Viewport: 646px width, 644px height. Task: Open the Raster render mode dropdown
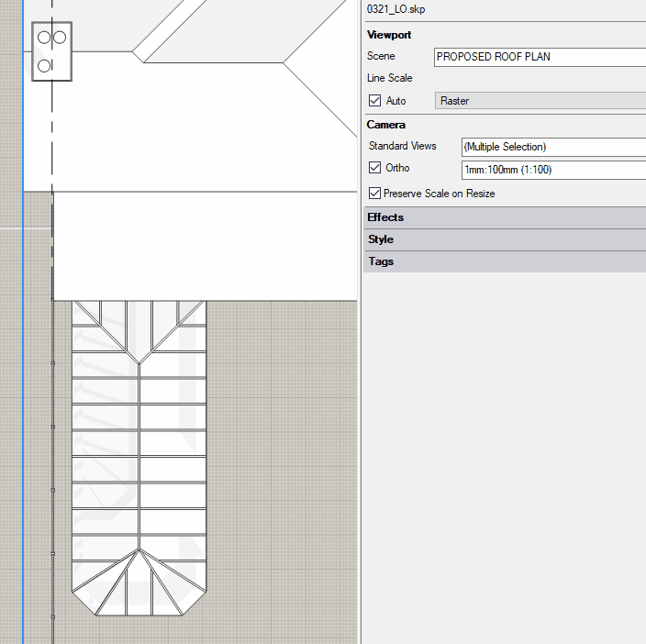click(x=540, y=101)
